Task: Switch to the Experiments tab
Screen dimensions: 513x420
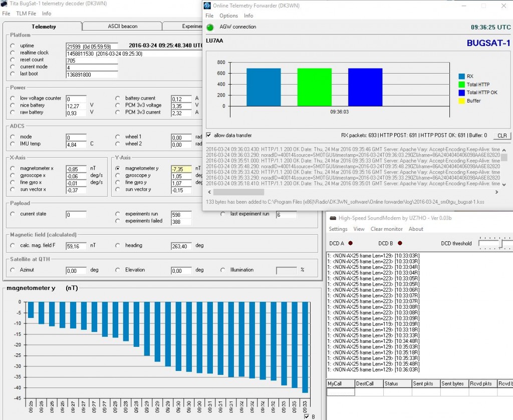Action: pyautogui.click(x=182, y=27)
